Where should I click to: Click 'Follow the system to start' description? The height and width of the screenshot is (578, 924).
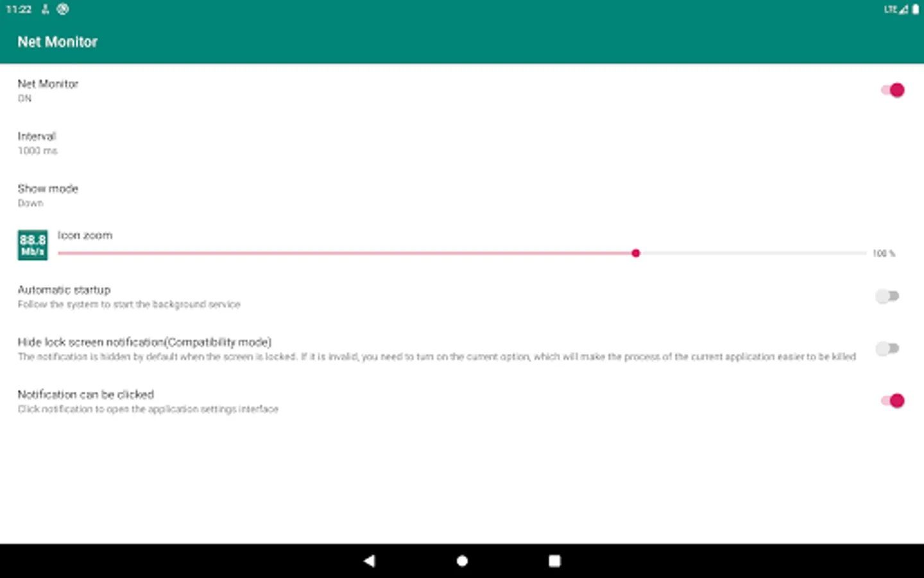(129, 304)
